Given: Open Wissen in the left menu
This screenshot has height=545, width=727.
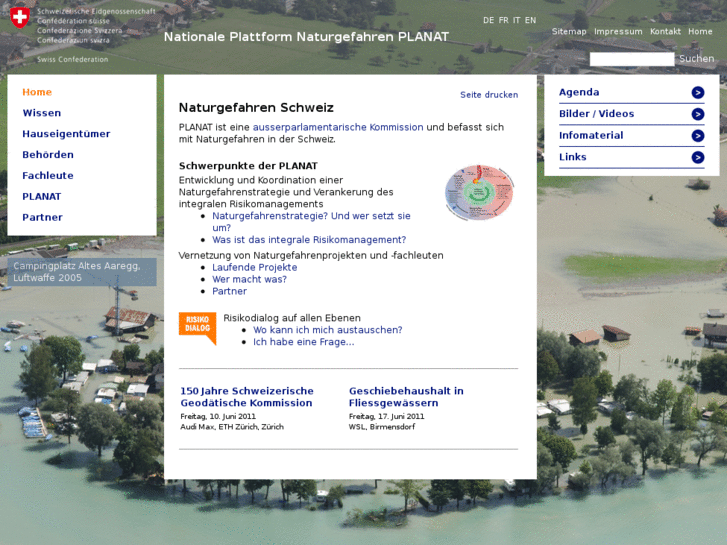Looking at the screenshot, I should pyautogui.click(x=42, y=113).
